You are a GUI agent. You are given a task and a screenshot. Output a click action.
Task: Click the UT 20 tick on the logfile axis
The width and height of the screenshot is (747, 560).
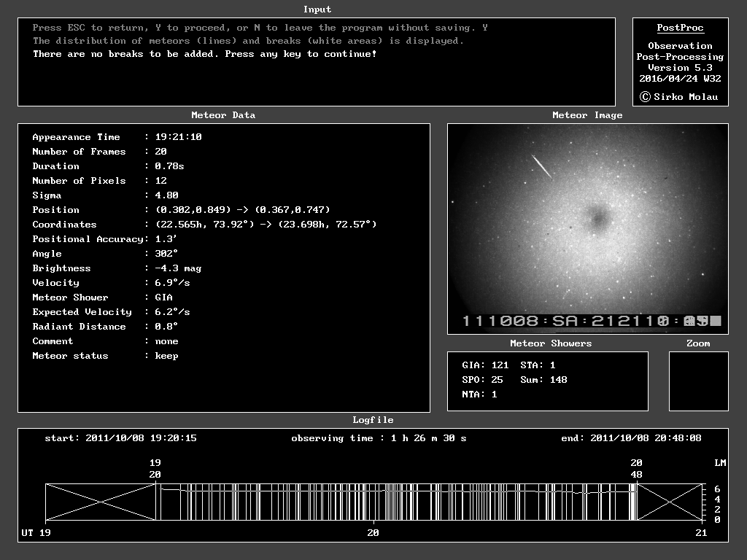pos(373,533)
